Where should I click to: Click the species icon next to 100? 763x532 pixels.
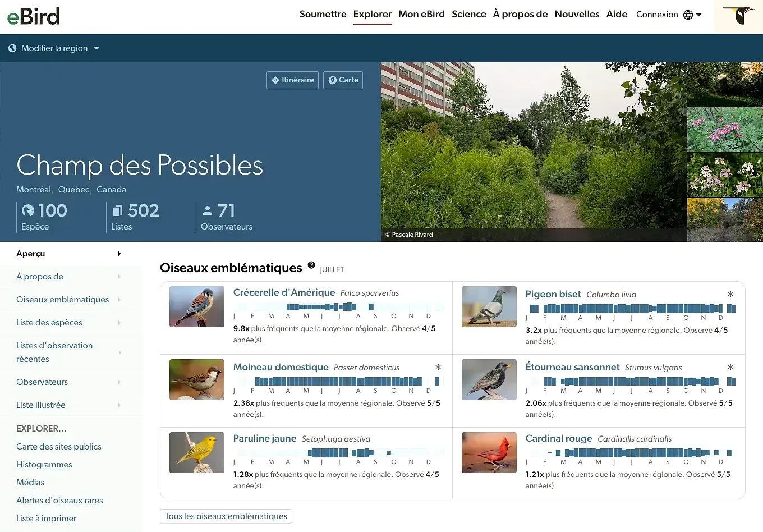[x=28, y=210]
